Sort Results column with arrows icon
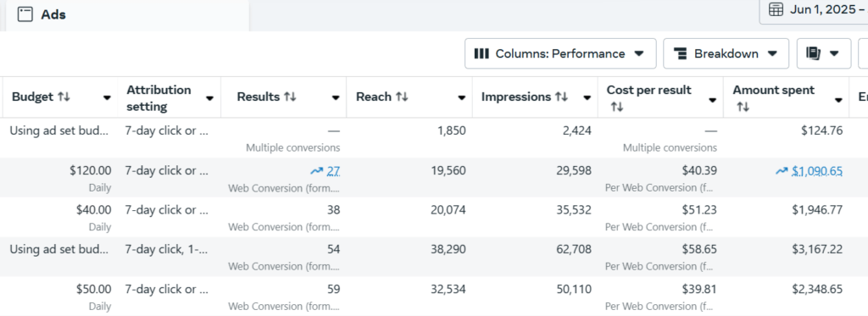Screen dimensions: 868x316 point(290,97)
